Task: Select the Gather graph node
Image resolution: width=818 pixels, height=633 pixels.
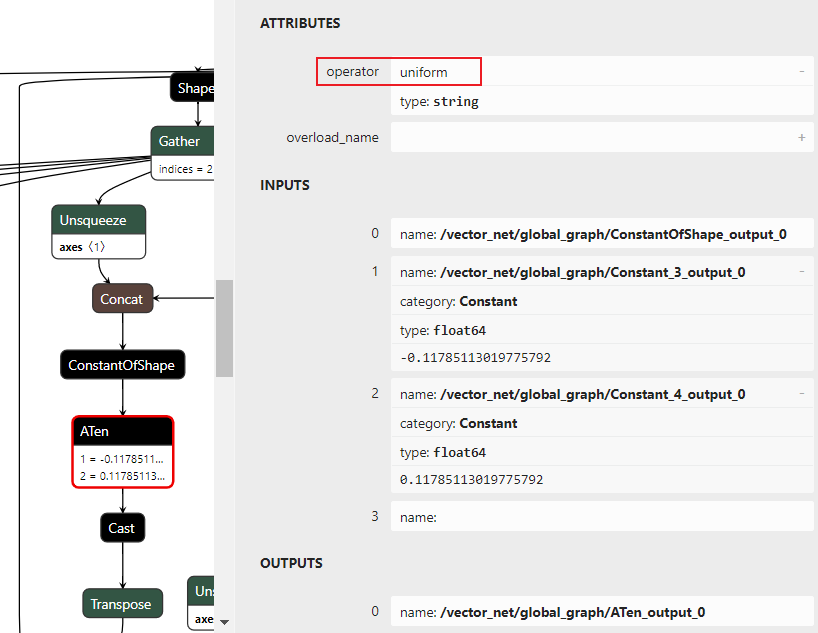Action: [x=183, y=153]
